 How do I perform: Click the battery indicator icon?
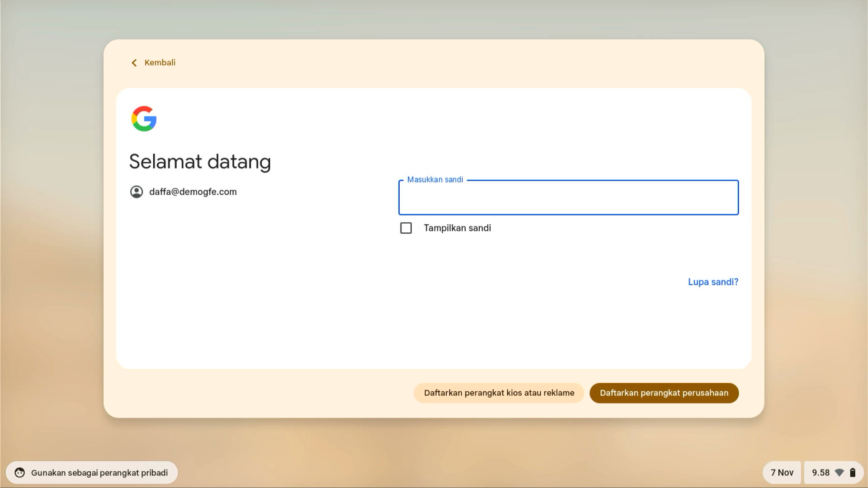coord(853,472)
